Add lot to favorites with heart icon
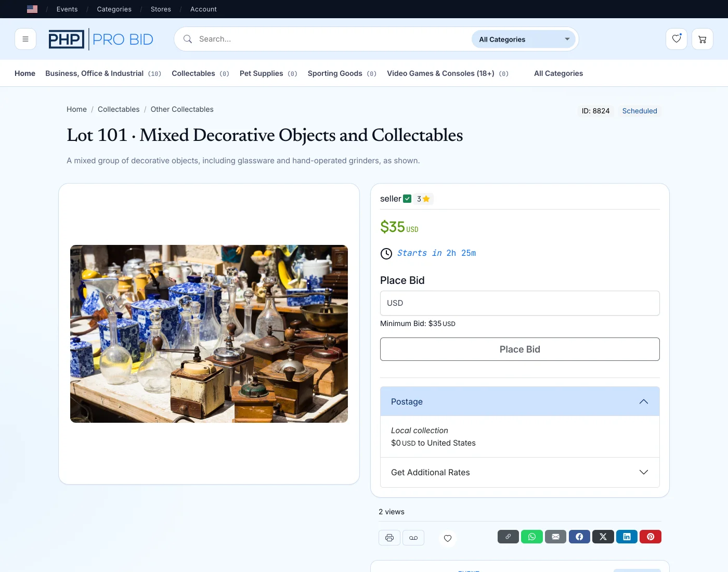The image size is (728, 572). (448, 538)
